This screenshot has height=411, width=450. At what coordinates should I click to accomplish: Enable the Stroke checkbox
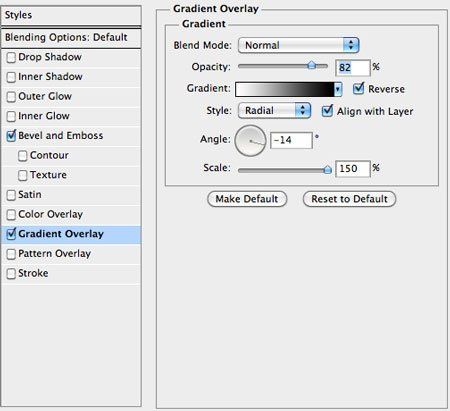11,274
